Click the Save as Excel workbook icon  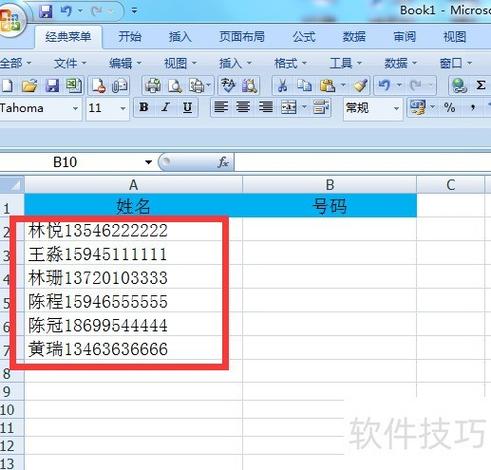(x=74, y=86)
